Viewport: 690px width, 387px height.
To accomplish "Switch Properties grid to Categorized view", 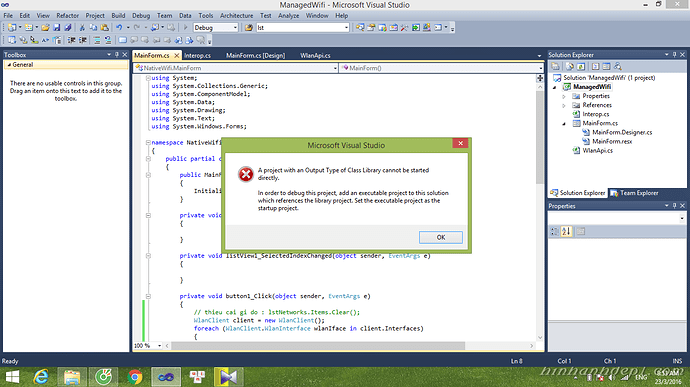I will (554, 231).
